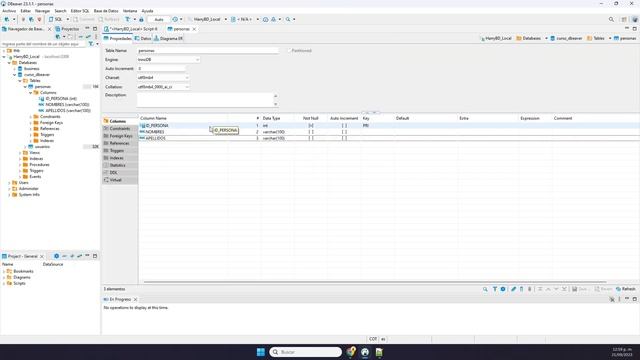This screenshot has width=640, height=360.
Task: Expand Bookmarks in Project panel
Action: (x=4, y=271)
